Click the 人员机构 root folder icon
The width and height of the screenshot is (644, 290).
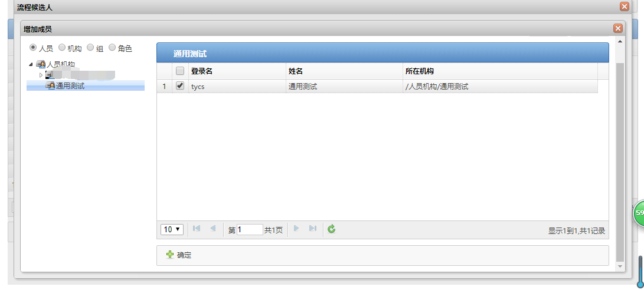[41, 64]
